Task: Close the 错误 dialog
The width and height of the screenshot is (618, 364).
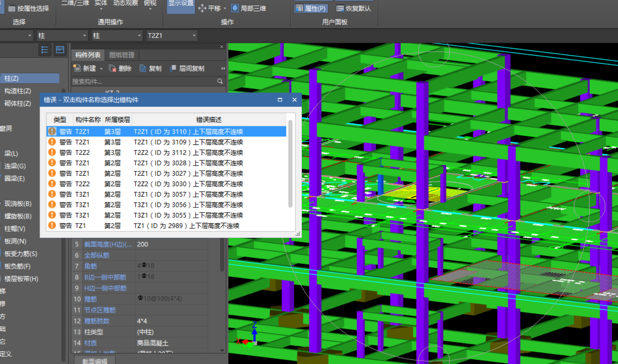Action: tap(294, 100)
